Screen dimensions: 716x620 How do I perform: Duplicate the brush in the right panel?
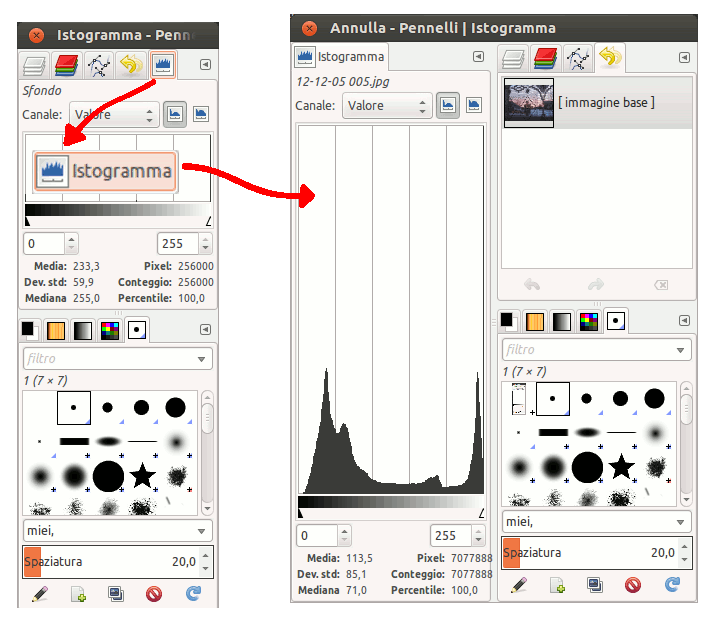pyautogui.click(x=595, y=585)
